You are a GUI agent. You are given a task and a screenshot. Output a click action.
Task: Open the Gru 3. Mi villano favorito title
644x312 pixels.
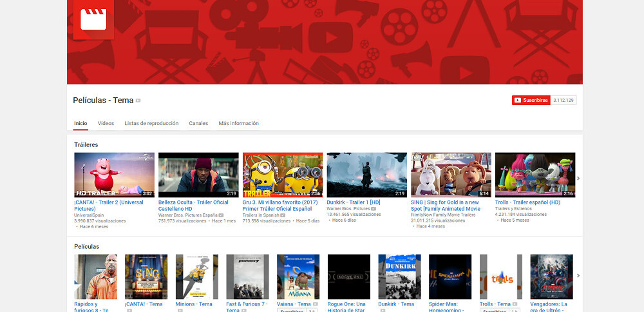point(280,206)
